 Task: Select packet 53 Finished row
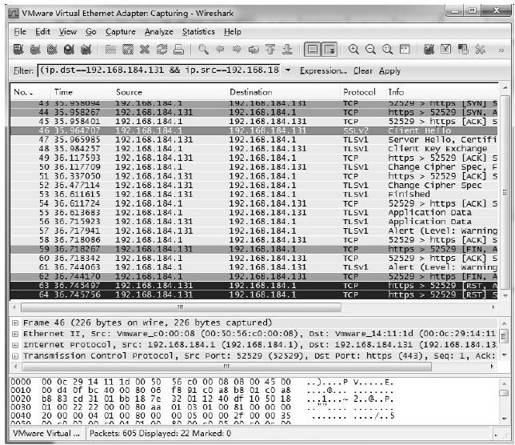tap(254, 194)
